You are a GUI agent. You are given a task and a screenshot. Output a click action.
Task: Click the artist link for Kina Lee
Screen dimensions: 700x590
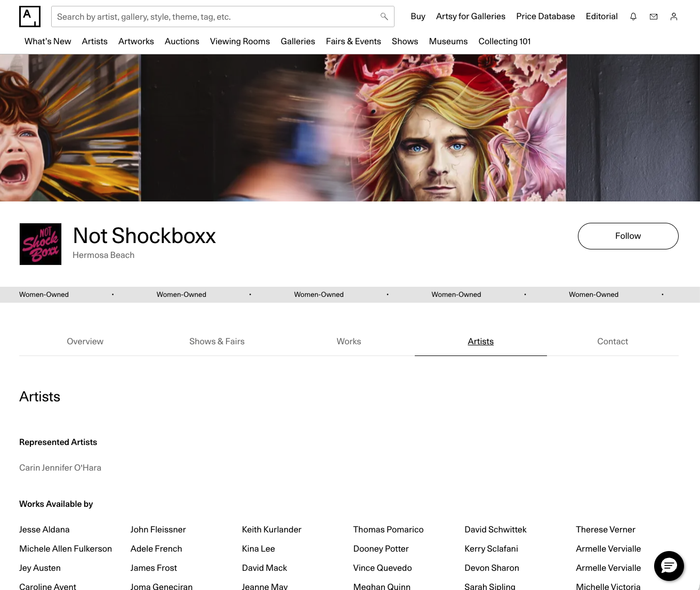click(259, 548)
